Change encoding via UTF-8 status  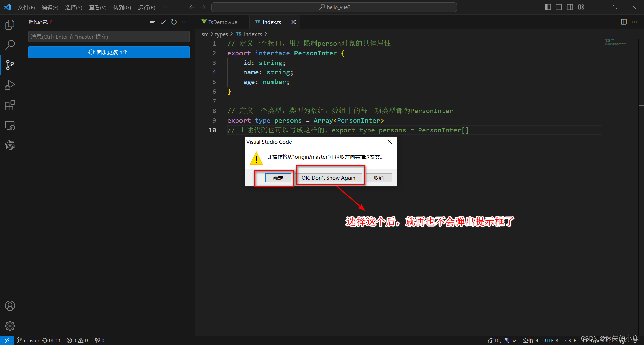pyautogui.click(x=552, y=340)
